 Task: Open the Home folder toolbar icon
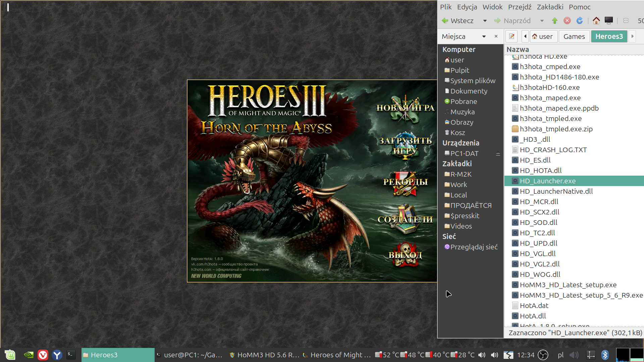[x=596, y=21]
